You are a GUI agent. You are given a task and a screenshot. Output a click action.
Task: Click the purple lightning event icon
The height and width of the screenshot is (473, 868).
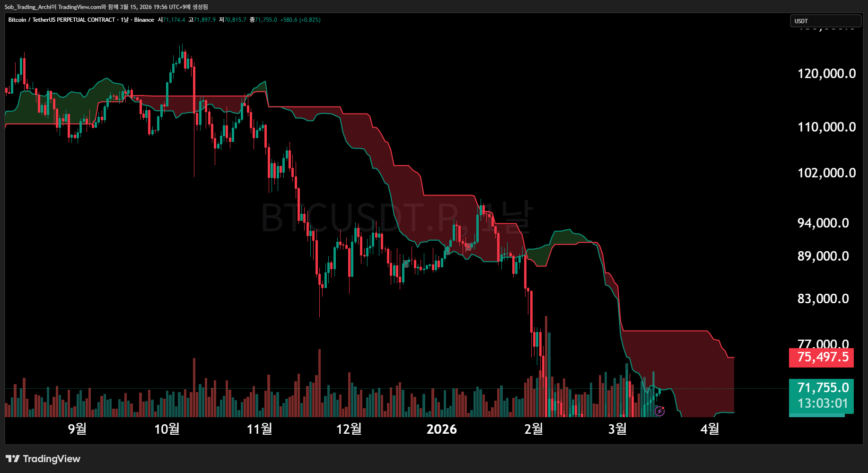pos(659,411)
